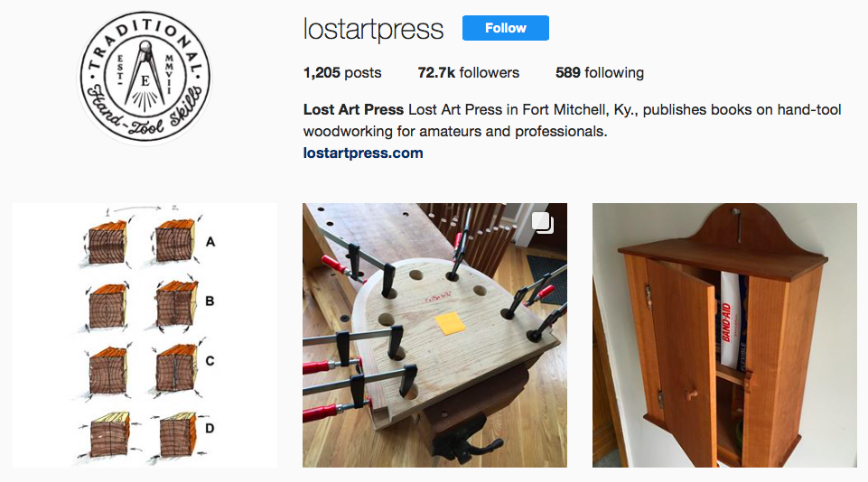The image size is (868, 482).
Task: Click the wooden knob on cabinet door
Action: (x=690, y=395)
